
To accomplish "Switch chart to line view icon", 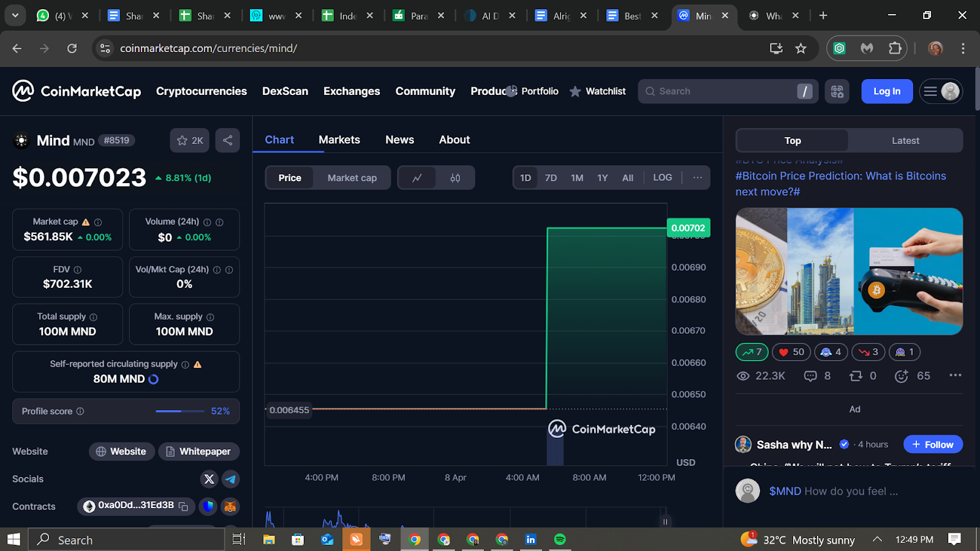I will coord(417,178).
